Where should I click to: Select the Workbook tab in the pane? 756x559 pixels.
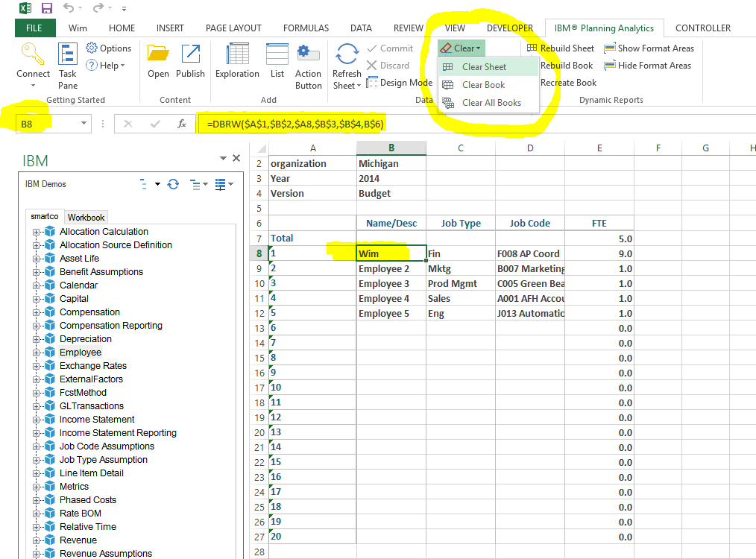click(x=86, y=218)
